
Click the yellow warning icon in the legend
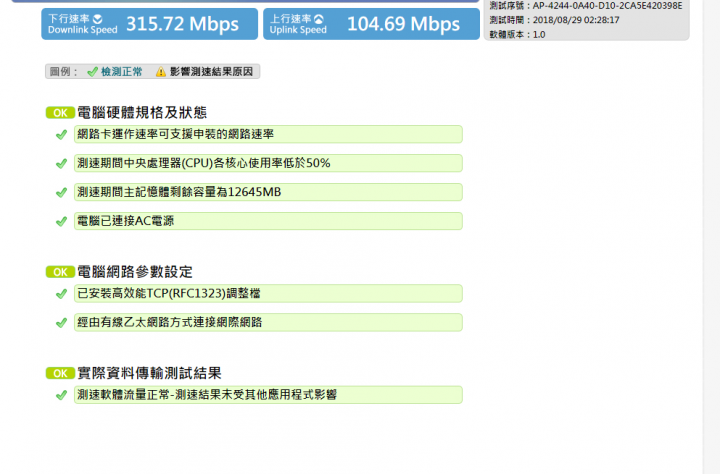pyautogui.click(x=161, y=72)
